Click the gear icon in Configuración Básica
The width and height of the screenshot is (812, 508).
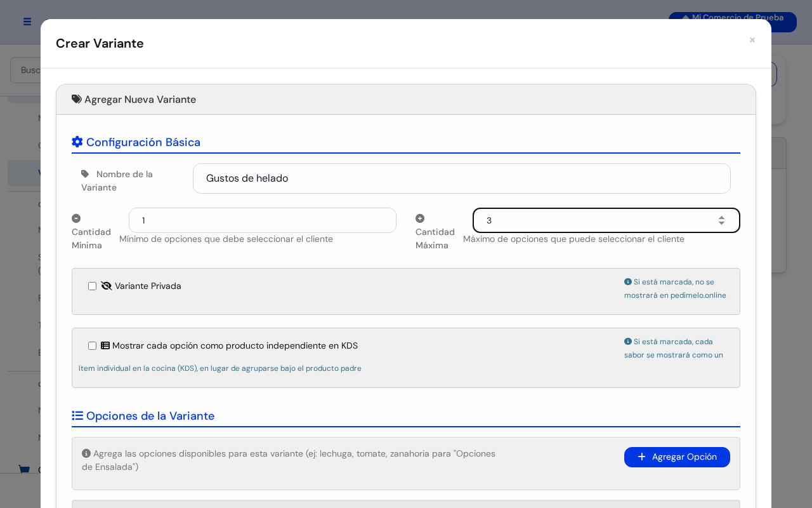point(77,142)
